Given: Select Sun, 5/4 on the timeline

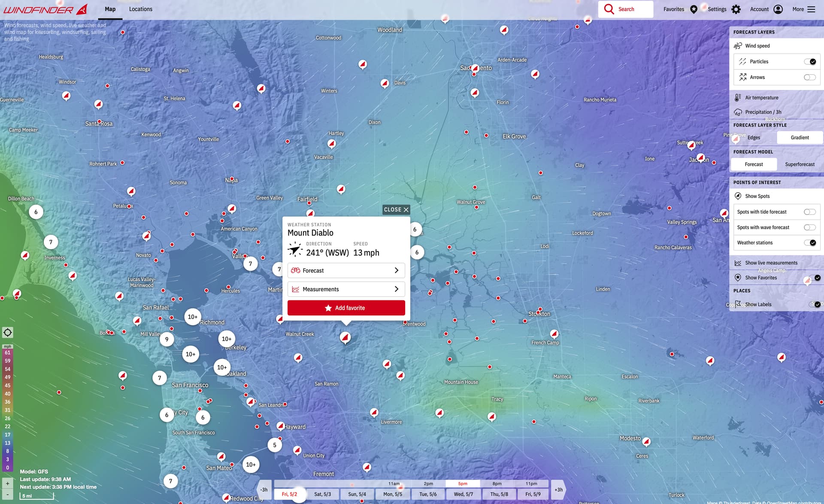Looking at the screenshot, I should pos(357,494).
